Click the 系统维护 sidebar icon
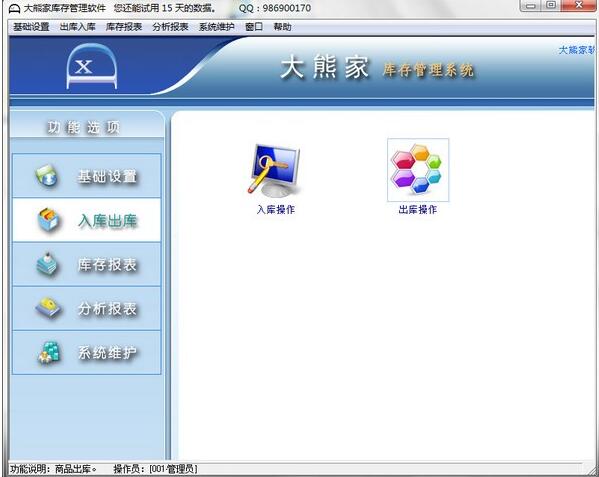Image resolution: width=599 pixels, height=477 pixels. coord(49,352)
